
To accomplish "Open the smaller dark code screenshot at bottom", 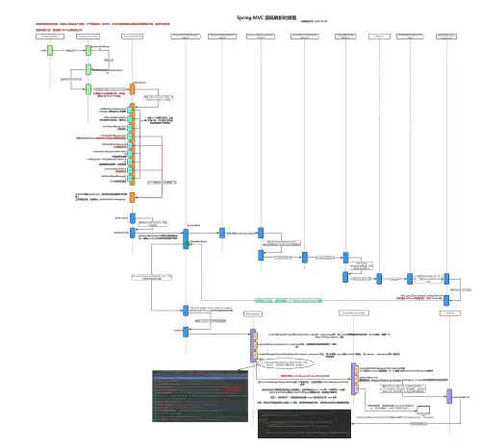I will (x=304, y=424).
